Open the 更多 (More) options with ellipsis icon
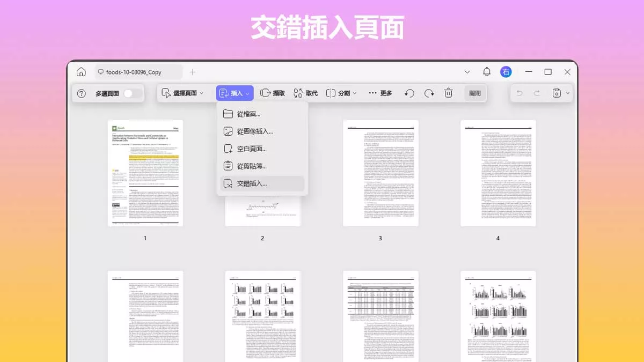 379,92
